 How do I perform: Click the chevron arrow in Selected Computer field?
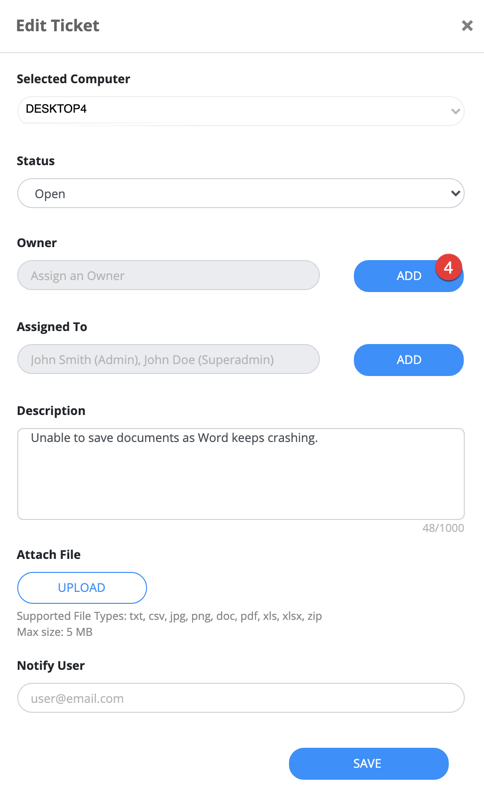tap(455, 111)
